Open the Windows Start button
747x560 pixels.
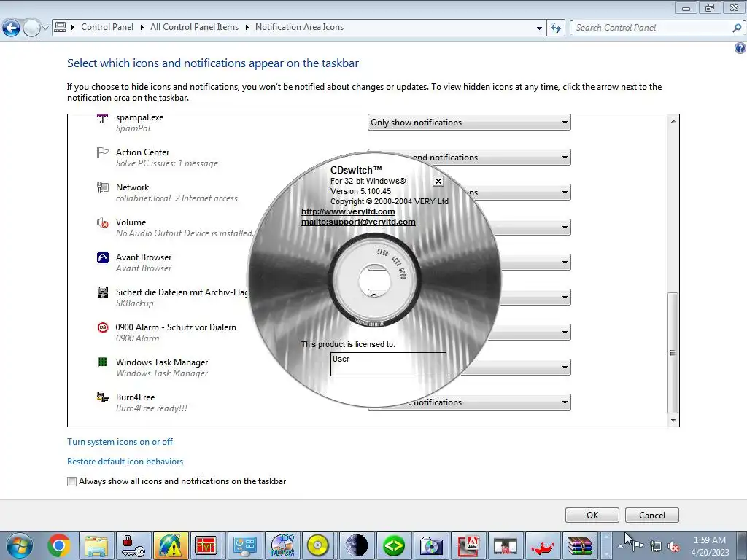click(20, 545)
